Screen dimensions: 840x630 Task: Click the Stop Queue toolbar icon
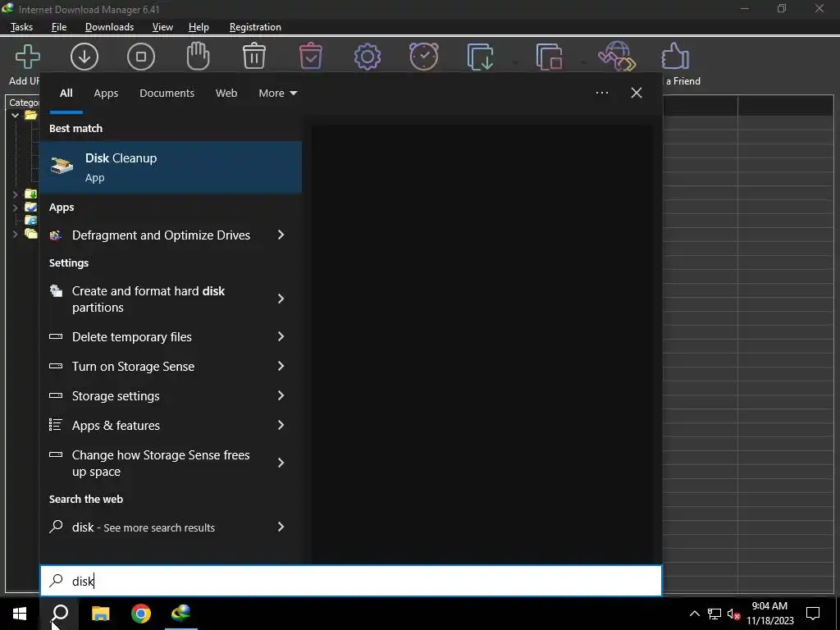549,57
